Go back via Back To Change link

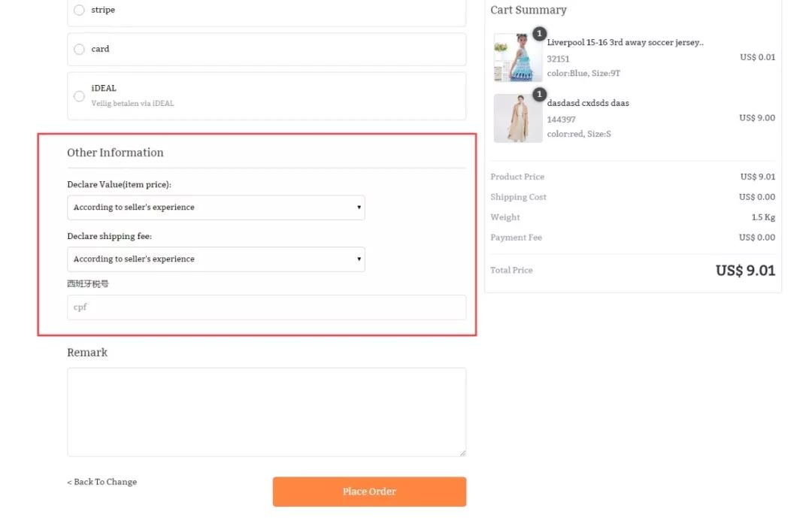(x=102, y=482)
